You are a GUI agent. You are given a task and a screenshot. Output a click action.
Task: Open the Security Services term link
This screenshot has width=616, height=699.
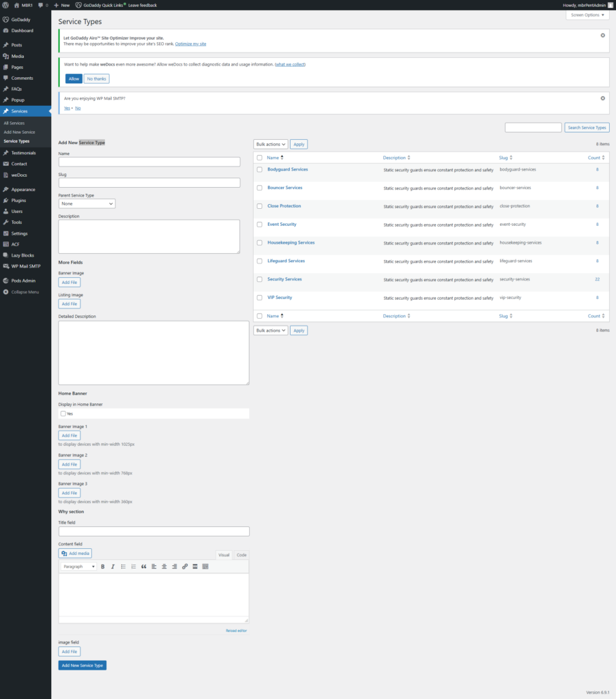pyautogui.click(x=284, y=279)
